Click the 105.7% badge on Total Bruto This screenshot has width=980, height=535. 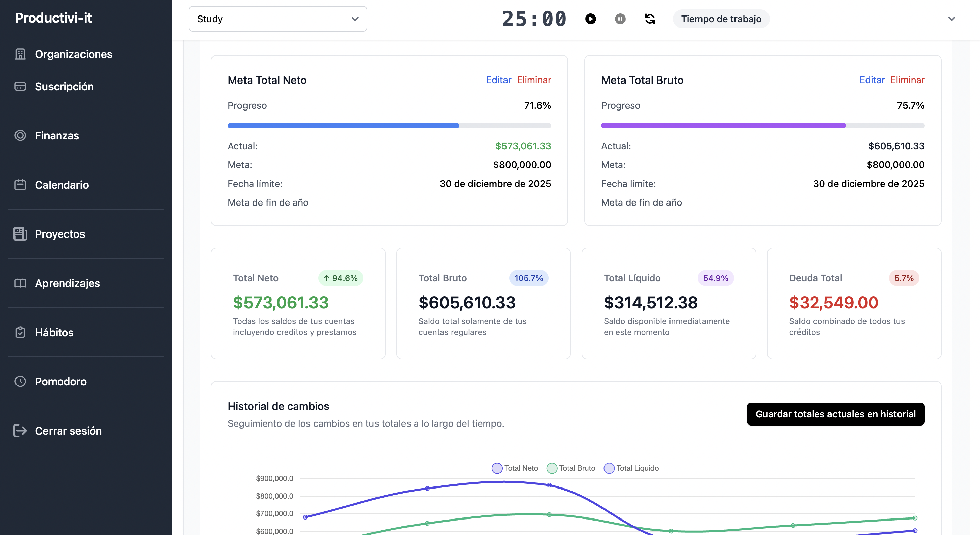pos(528,278)
